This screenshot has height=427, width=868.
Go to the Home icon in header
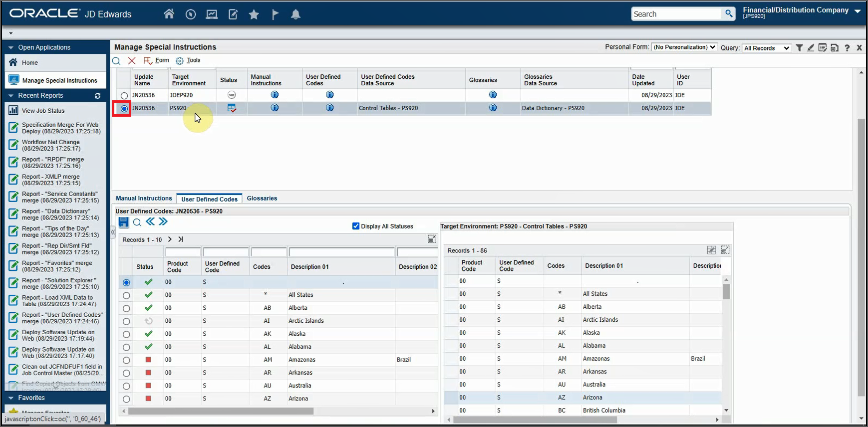(x=169, y=14)
